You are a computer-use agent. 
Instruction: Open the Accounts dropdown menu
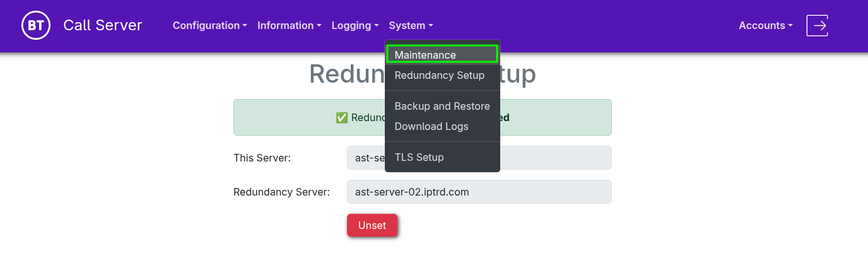point(766,25)
